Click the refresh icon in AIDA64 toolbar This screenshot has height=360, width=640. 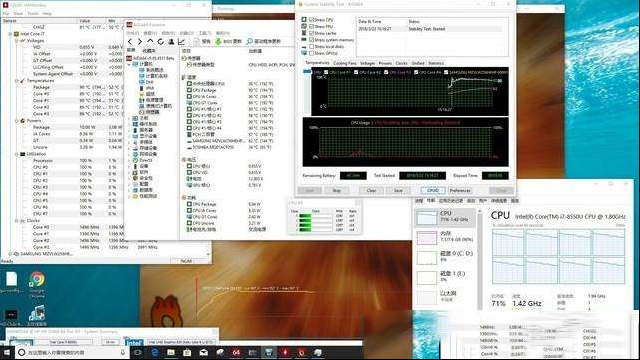161,42
